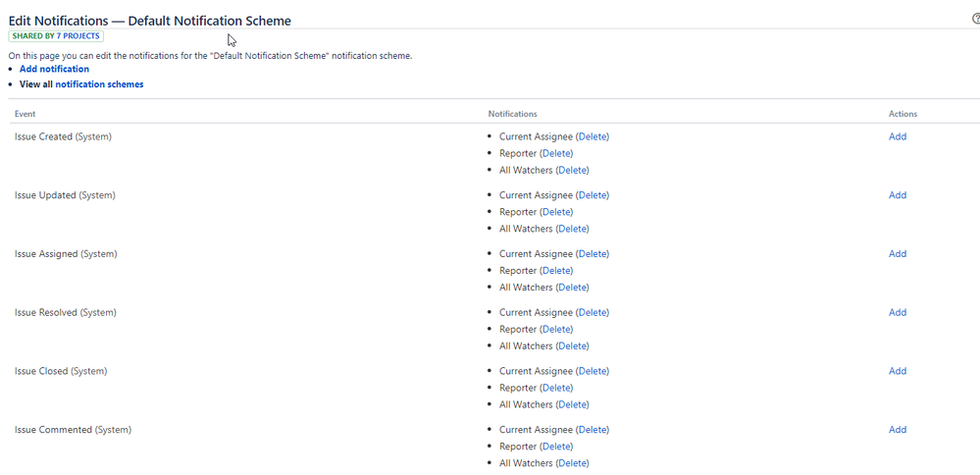This screenshot has width=980, height=475.
Task: Delete Current Assignee for Issue Resolved
Action: [592, 312]
